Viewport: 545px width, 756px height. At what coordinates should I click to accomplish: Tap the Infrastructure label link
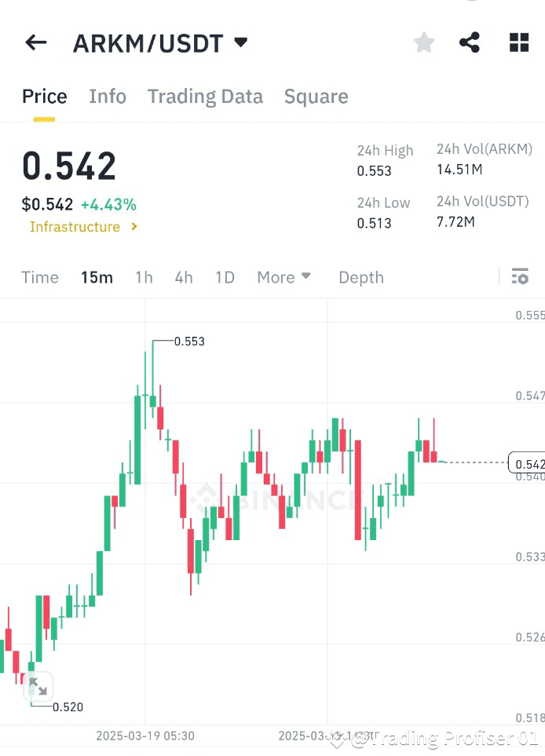point(75,227)
